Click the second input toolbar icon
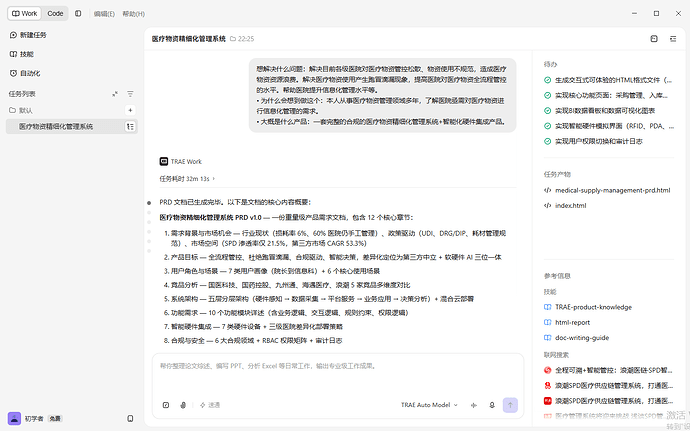Image resolution: width=690 pixels, height=431 pixels. [x=183, y=405]
